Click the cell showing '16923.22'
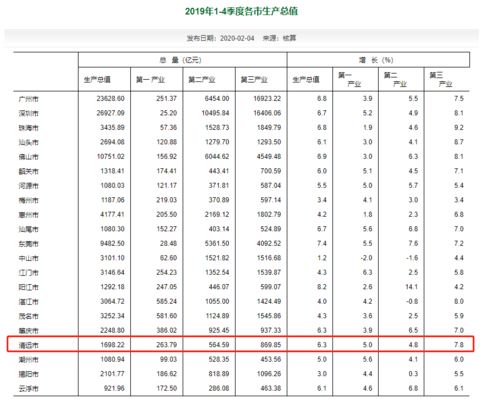This screenshot has height=399, width=480. point(267,99)
